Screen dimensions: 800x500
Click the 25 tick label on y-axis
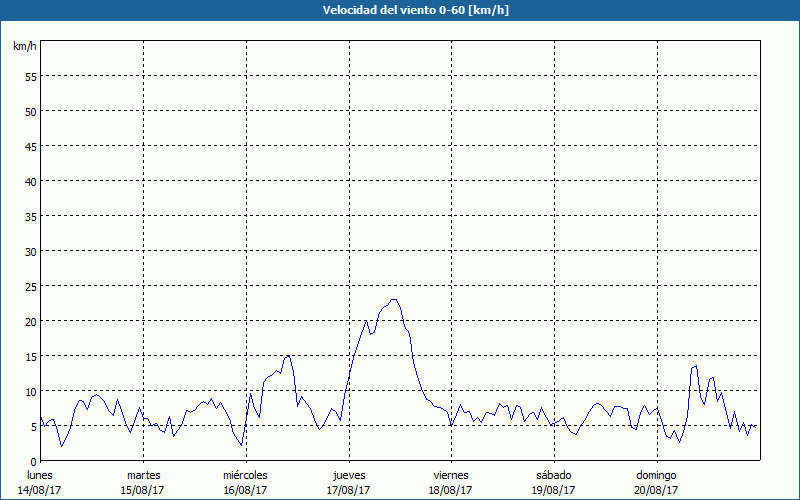tap(30, 286)
